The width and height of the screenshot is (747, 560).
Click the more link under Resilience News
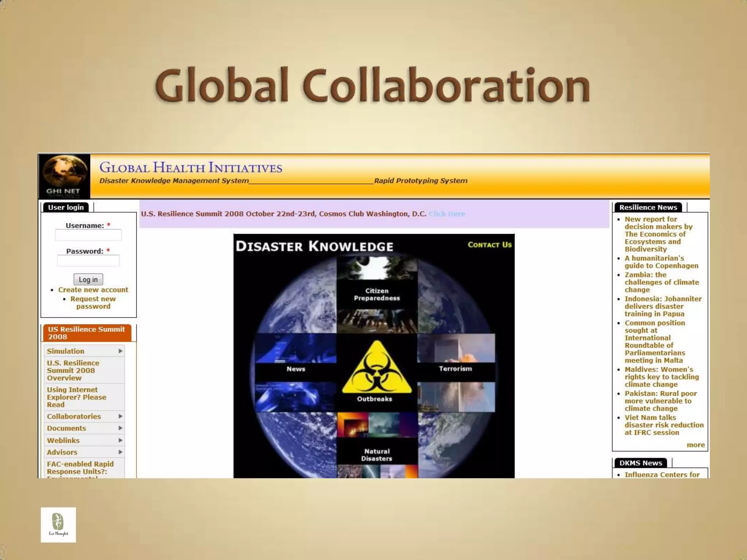(696, 445)
